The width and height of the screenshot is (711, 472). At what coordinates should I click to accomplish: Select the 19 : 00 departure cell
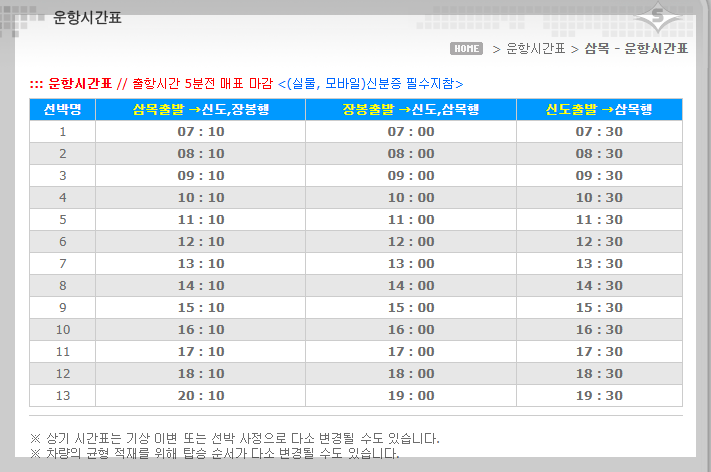[411, 395]
